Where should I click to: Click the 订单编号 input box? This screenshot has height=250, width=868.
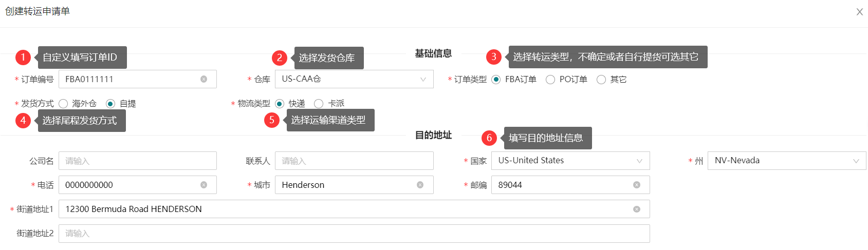(128, 79)
